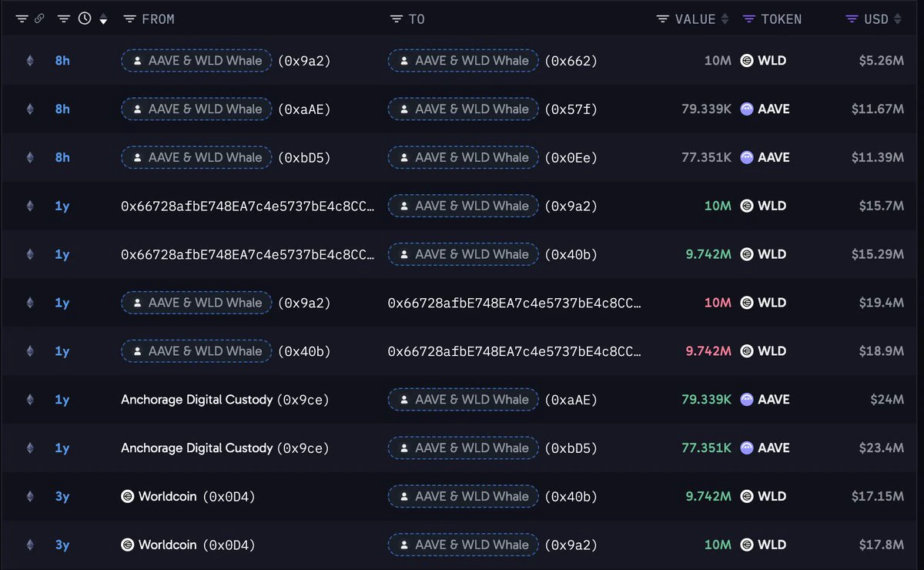This screenshot has width=924, height=570.
Task: Open the filter icon left of the clock
Action: pyautogui.click(x=65, y=19)
